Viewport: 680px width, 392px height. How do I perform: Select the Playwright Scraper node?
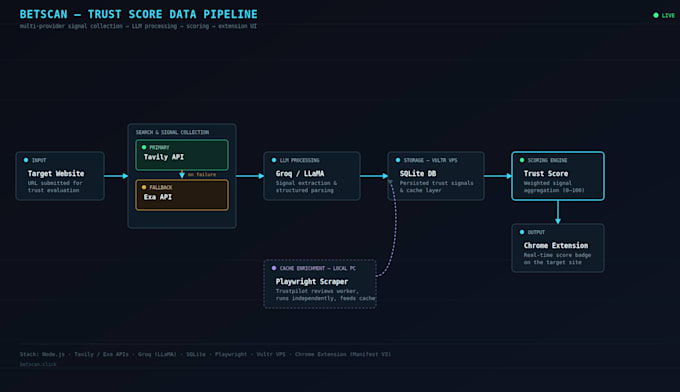pos(320,284)
